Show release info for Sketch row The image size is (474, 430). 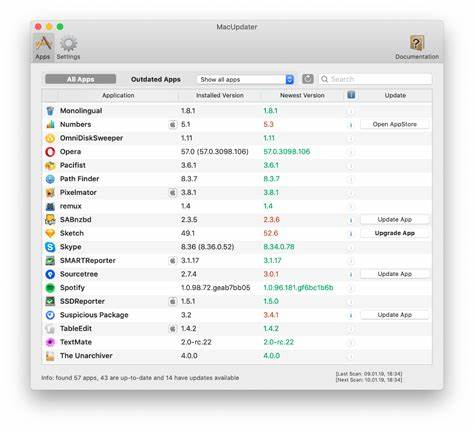tap(351, 234)
